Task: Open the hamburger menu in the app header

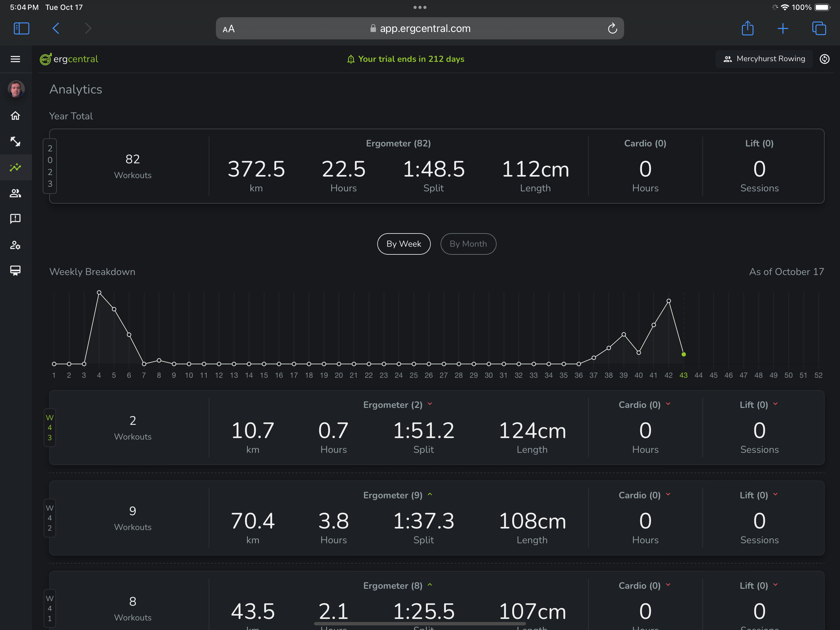Action: [x=15, y=59]
